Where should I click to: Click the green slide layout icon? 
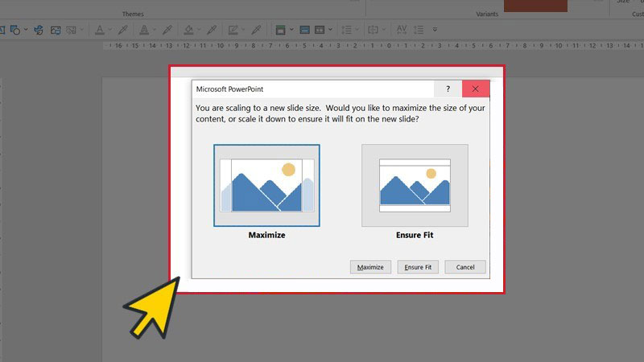pyautogui.click(x=280, y=30)
